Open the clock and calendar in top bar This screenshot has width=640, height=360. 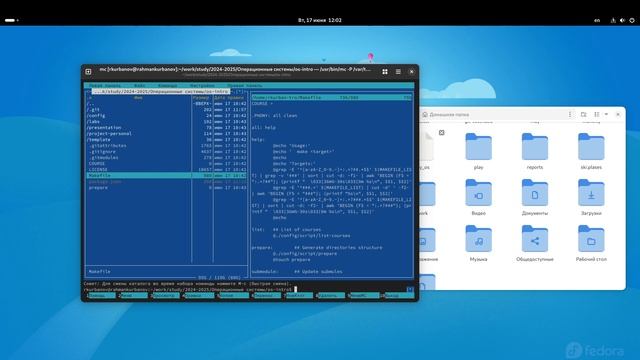[320, 20]
